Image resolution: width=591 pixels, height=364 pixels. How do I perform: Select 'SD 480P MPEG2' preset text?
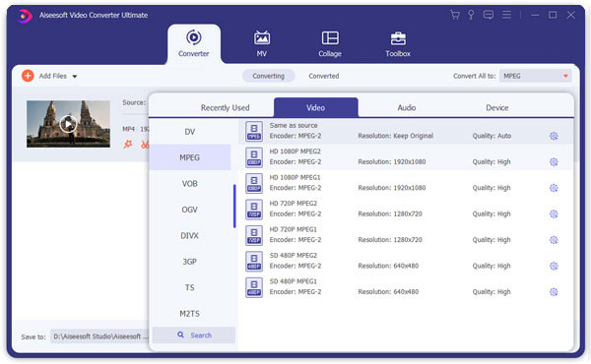coord(293,255)
